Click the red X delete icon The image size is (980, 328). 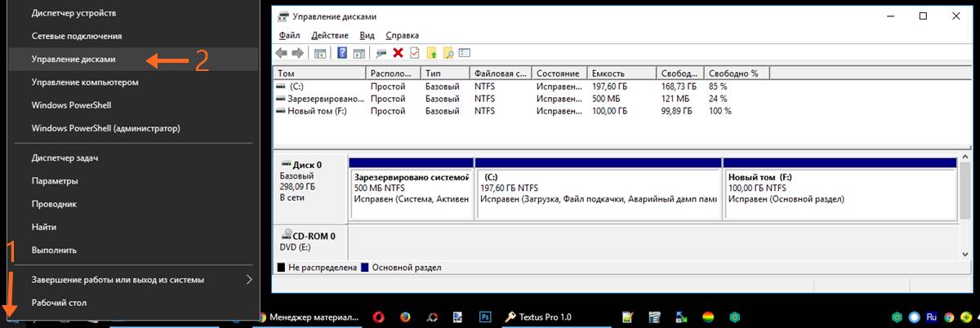(398, 53)
